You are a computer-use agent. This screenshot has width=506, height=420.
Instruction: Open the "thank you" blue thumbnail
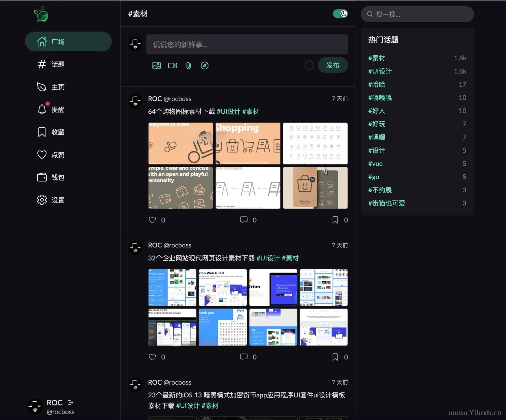coord(223,327)
